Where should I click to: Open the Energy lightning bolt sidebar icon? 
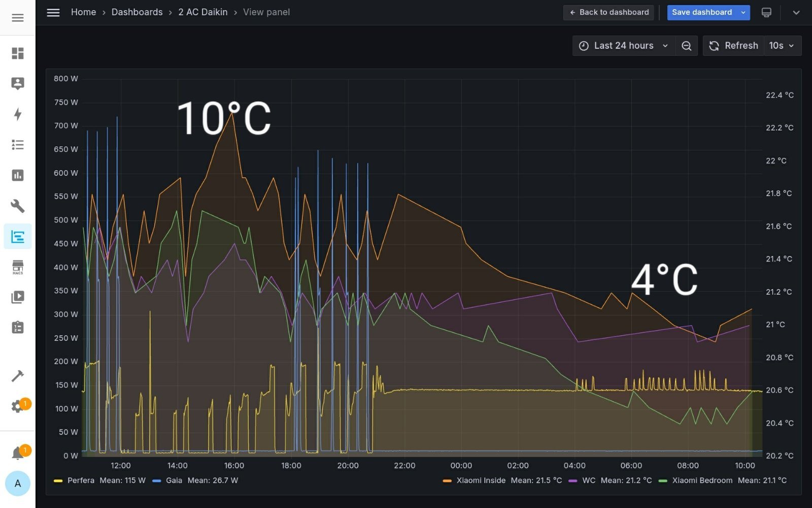point(18,114)
